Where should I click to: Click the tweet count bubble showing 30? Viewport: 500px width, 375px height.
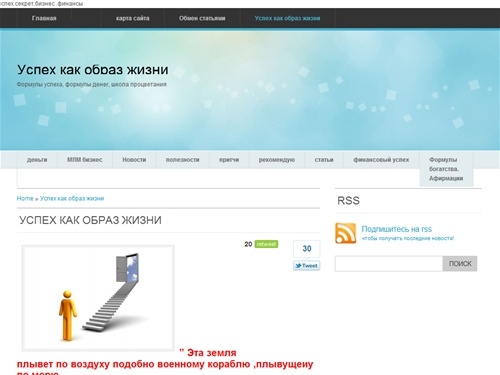click(x=307, y=249)
